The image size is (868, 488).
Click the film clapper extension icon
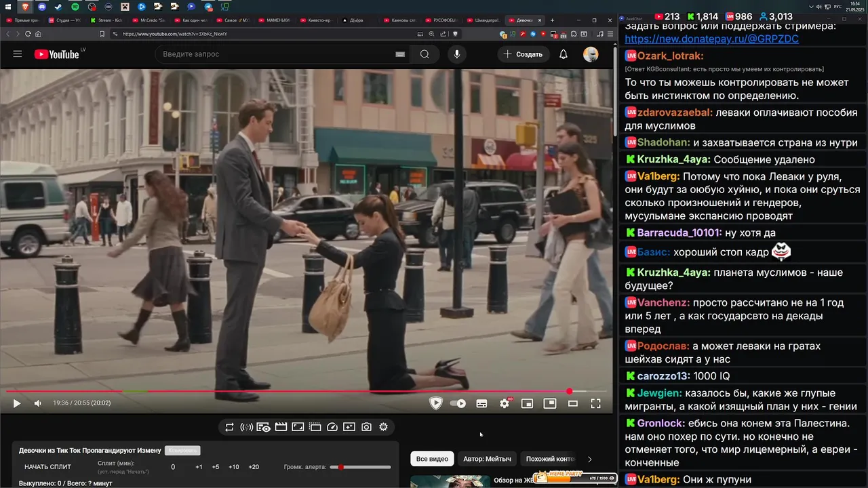(x=281, y=427)
